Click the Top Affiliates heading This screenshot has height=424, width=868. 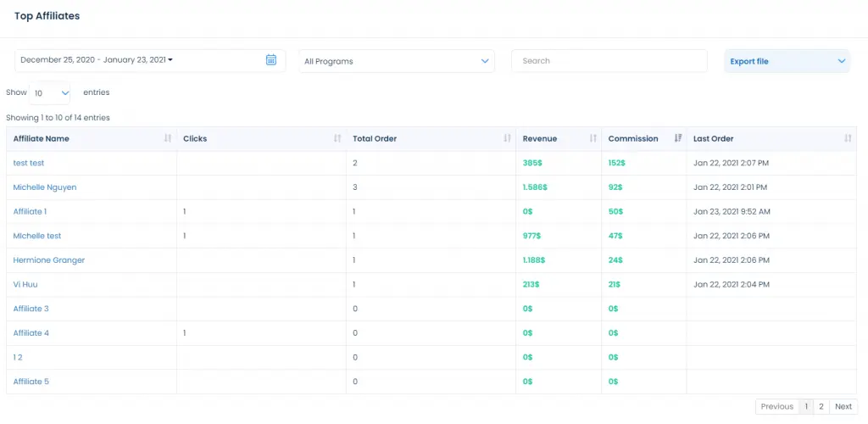[x=47, y=16]
